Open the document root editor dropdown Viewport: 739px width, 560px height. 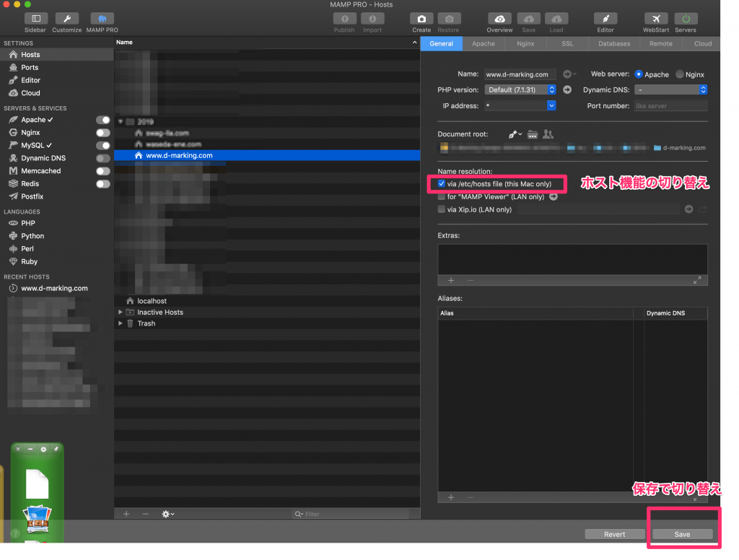[515, 134]
